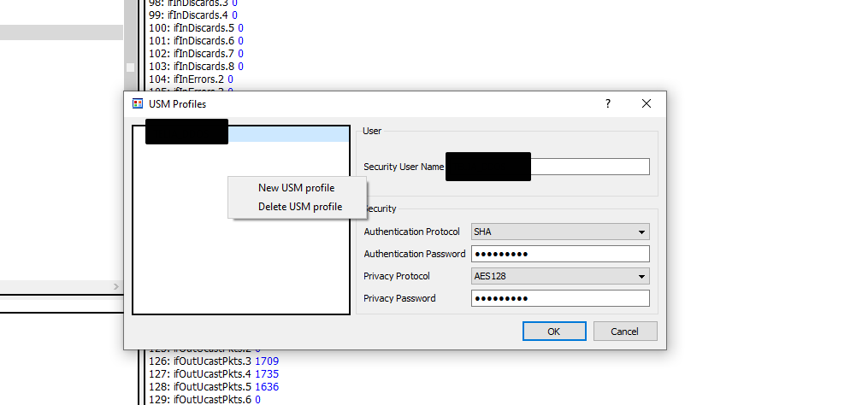
Task: Expand the Privacy Protocol AES128 dropdown
Action: pos(560,276)
